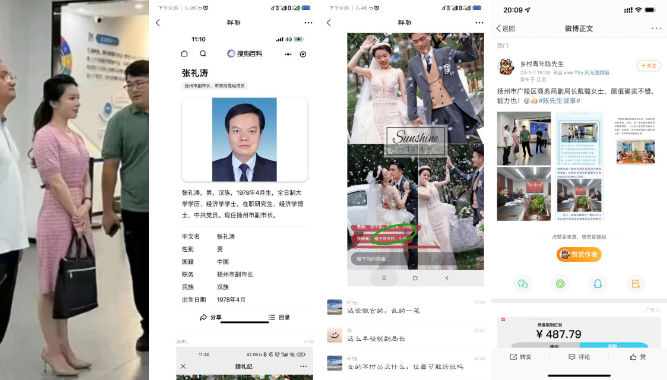Image resolution: width=667 pixels, height=380 pixels.
Task: Tap the Android menu navigation button under the collage
Action: pos(384,278)
